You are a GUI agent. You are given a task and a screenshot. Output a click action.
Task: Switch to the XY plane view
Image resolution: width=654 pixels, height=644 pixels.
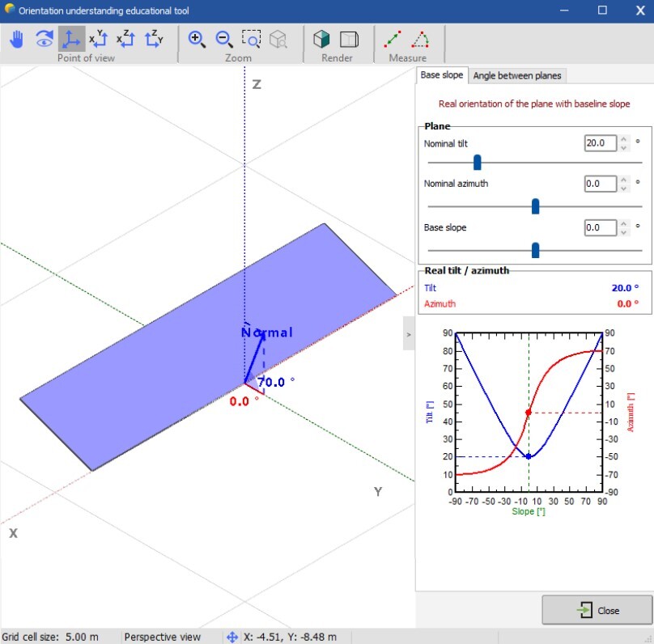click(98, 39)
